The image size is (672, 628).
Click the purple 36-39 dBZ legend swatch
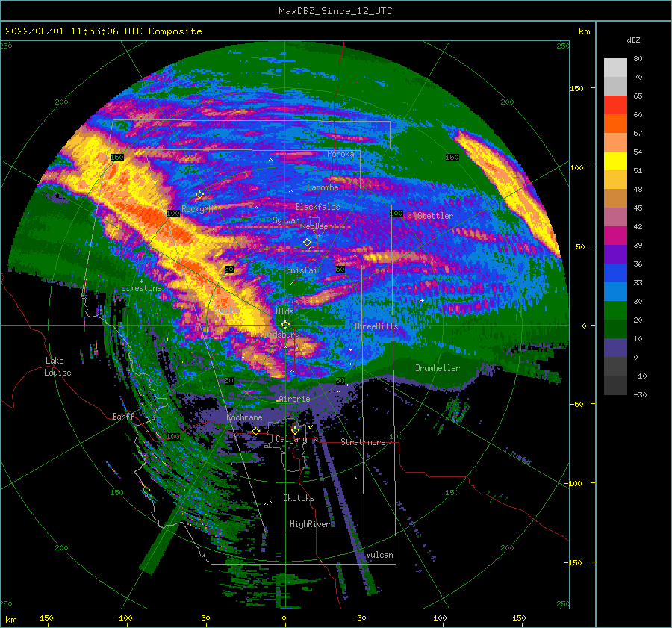pyautogui.click(x=615, y=255)
